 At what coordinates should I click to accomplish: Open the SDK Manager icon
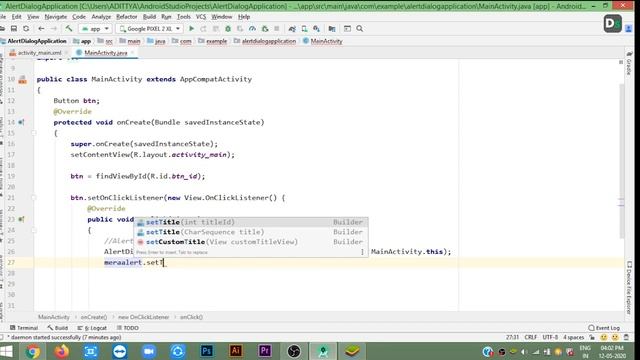point(317,29)
